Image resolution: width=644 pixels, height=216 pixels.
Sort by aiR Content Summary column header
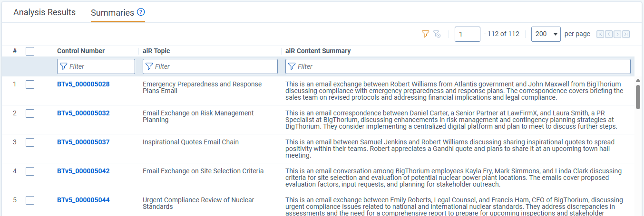pyautogui.click(x=318, y=51)
